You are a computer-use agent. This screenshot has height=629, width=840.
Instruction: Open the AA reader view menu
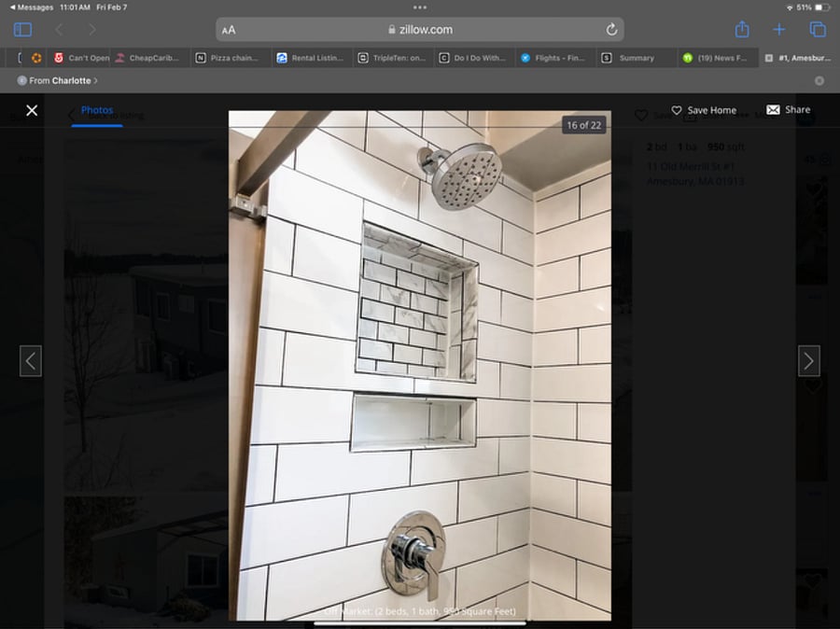(229, 30)
